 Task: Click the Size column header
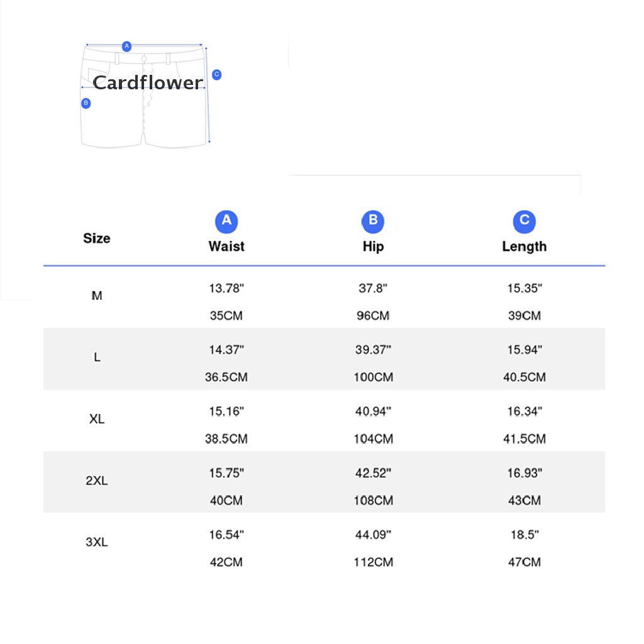pos(97,238)
